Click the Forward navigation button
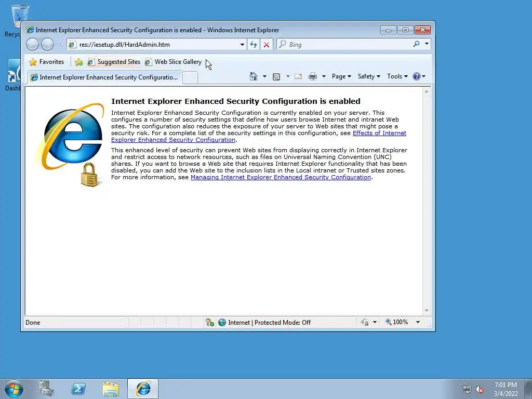 click(x=47, y=45)
